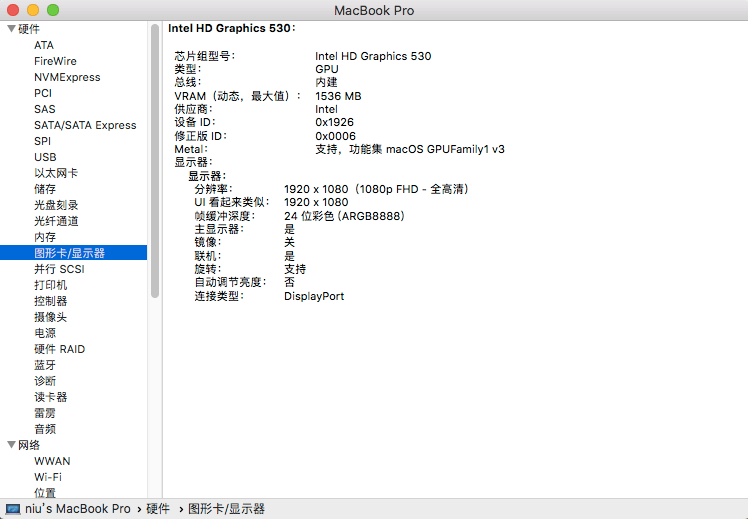The height and width of the screenshot is (519, 748).
Task: Open the 诊断 diagnostics entry
Action: pyautogui.click(x=45, y=381)
